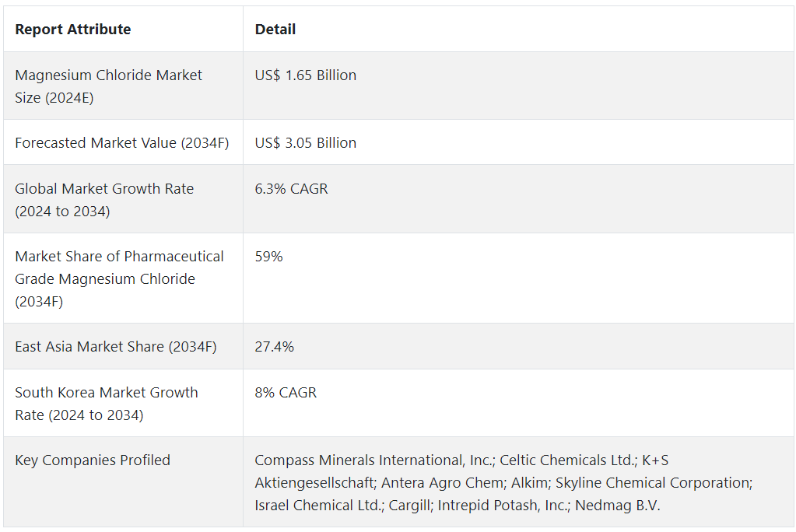
Task: Click the Global Market Growth Rate cell
Action: point(104,199)
